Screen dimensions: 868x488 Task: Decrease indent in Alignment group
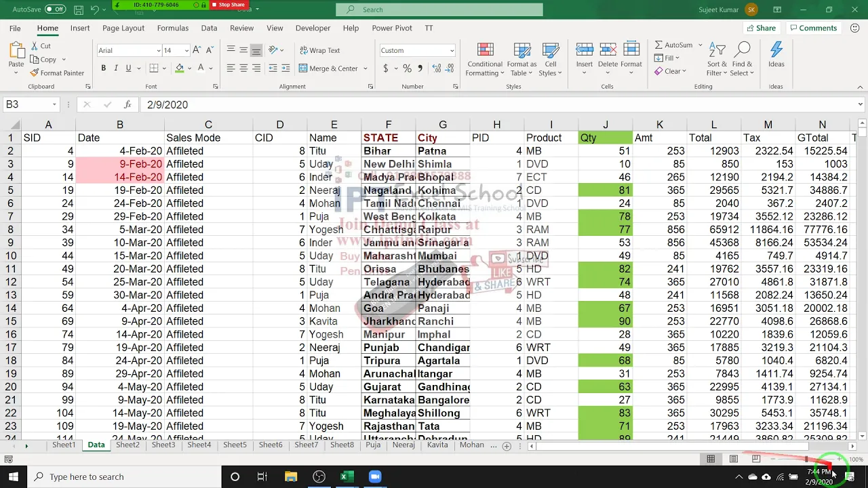click(x=273, y=68)
